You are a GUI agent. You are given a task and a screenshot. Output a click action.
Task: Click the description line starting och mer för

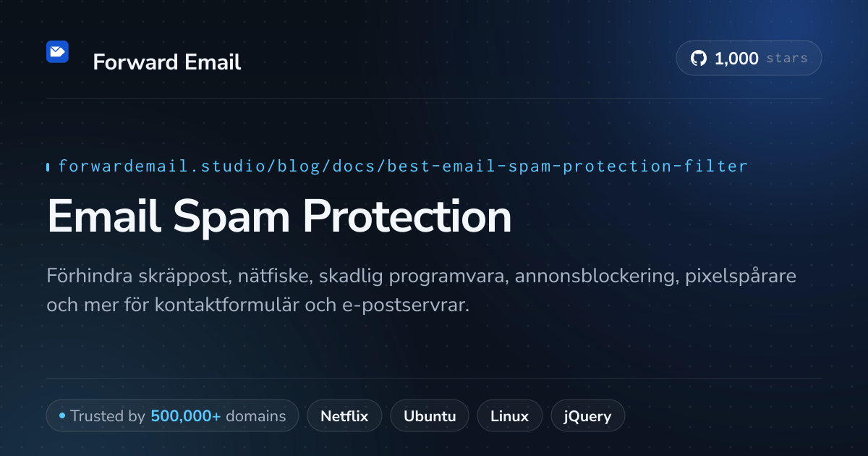[x=258, y=305]
